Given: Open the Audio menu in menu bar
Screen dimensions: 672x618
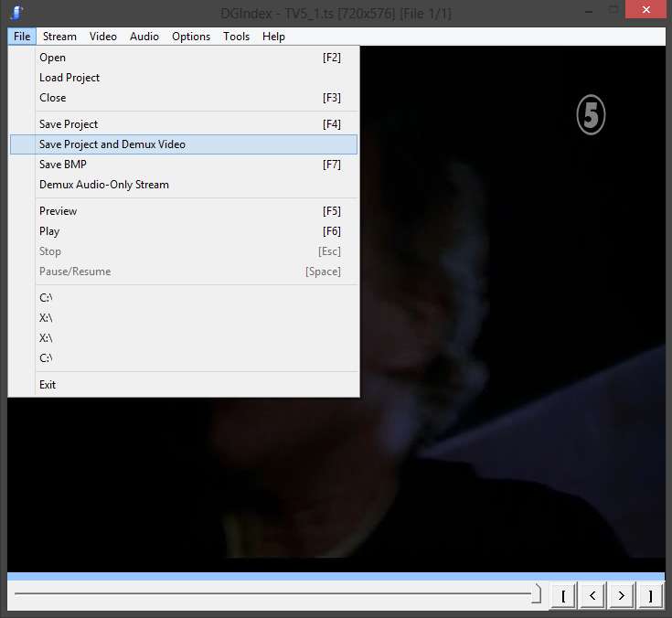Looking at the screenshot, I should (144, 37).
